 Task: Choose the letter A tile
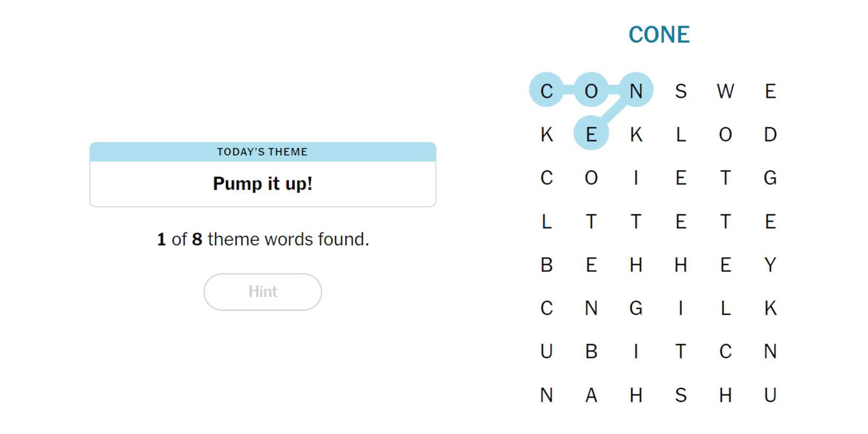click(x=591, y=395)
